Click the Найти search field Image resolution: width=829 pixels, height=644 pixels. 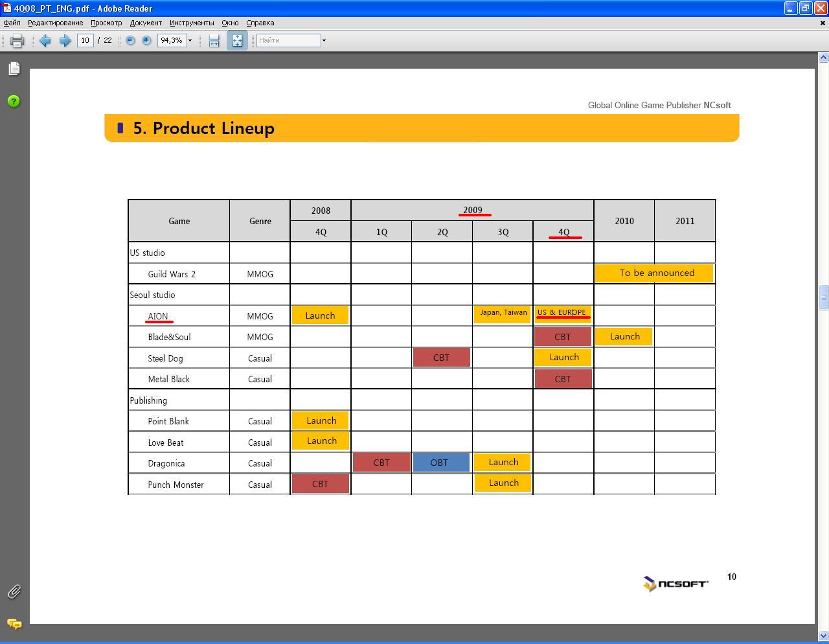(289, 40)
